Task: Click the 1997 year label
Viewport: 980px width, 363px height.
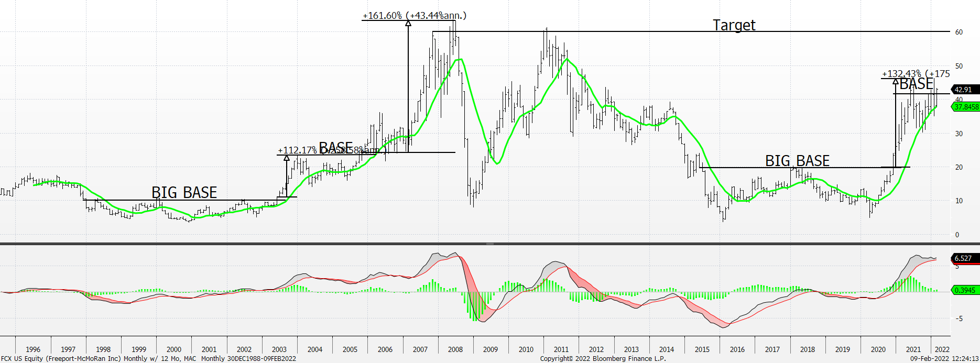Action: [x=68, y=349]
